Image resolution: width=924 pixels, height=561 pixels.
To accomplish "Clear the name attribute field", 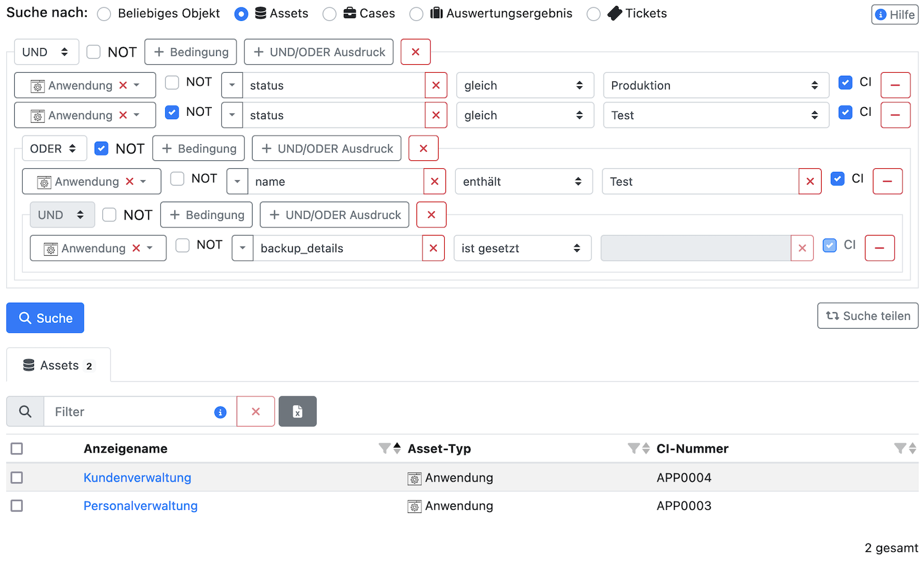I will pos(434,181).
